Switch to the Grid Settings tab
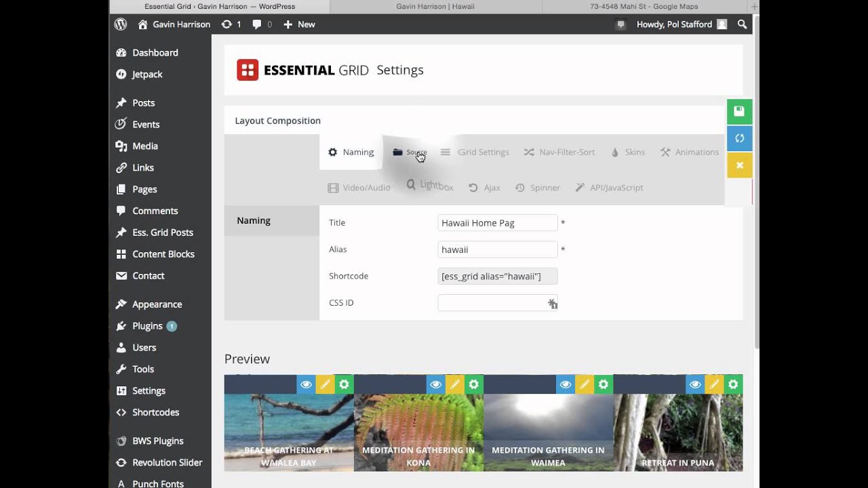868x488 pixels. point(475,152)
